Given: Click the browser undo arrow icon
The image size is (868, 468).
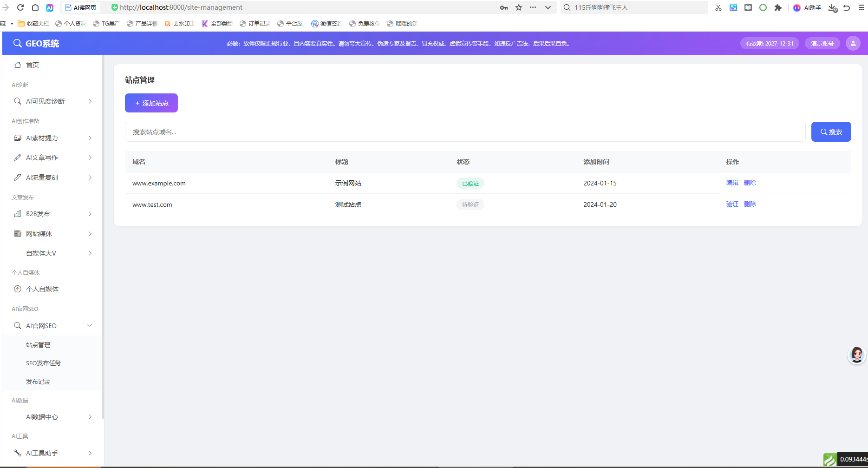Looking at the screenshot, I should [847, 7].
